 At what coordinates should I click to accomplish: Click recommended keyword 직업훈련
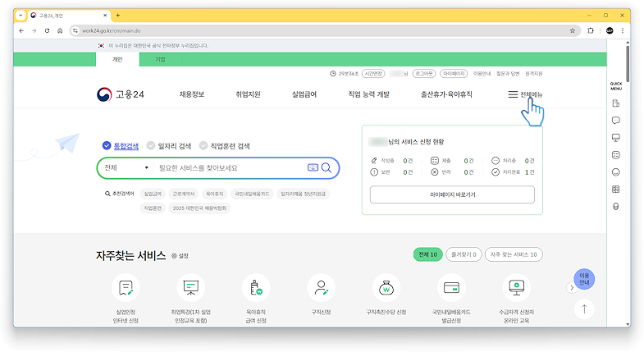click(153, 208)
